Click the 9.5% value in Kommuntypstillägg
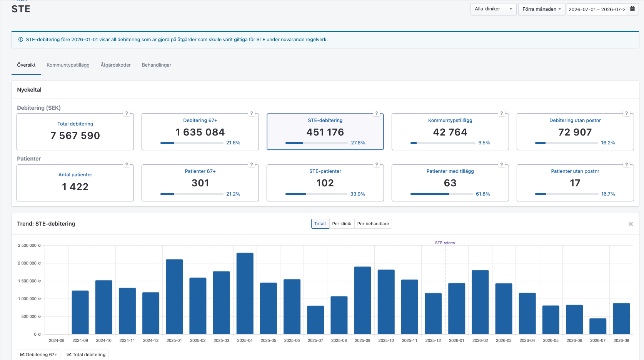The height and width of the screenshot is (360, 644). click(484, 143)
